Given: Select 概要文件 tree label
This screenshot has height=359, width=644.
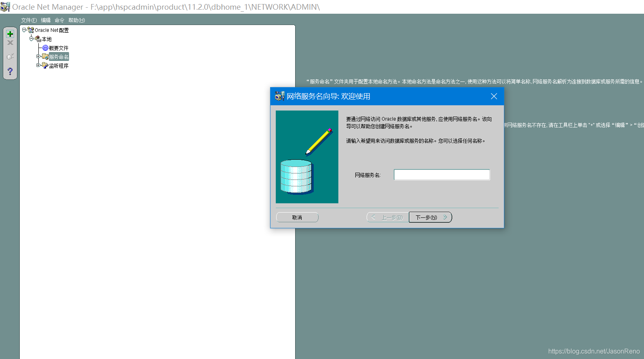Looking at the screenshot, I should pyautogui.click(x=59, y=48).
